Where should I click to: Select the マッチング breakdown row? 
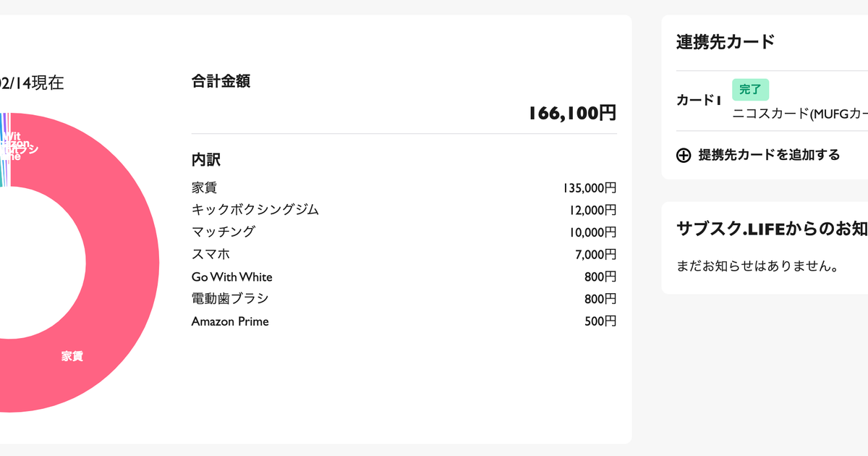click(x=404, y=232)
